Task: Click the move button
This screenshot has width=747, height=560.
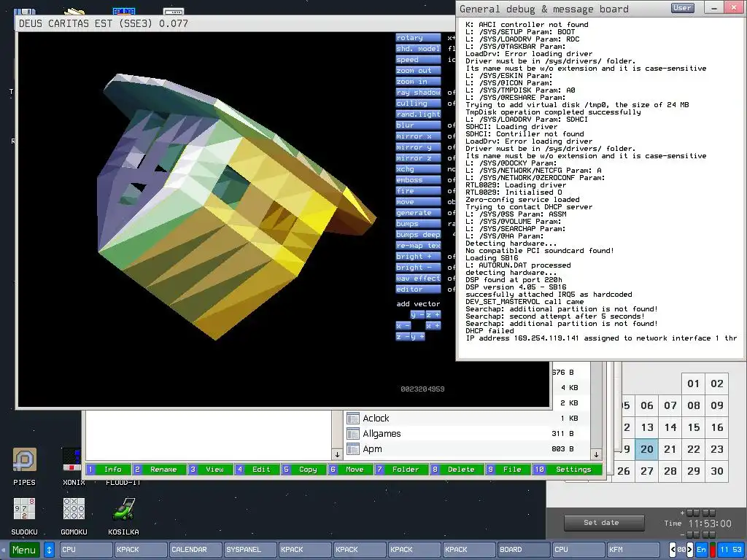Action: click(418, 202)
